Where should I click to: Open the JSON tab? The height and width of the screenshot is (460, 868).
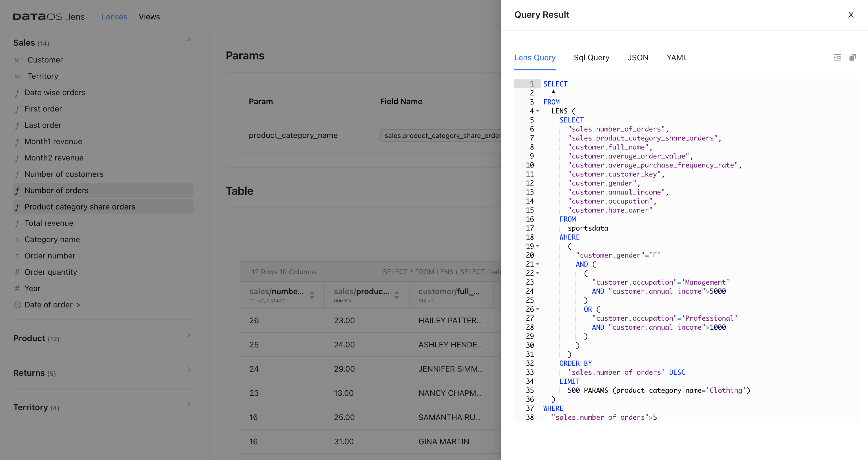638,57
